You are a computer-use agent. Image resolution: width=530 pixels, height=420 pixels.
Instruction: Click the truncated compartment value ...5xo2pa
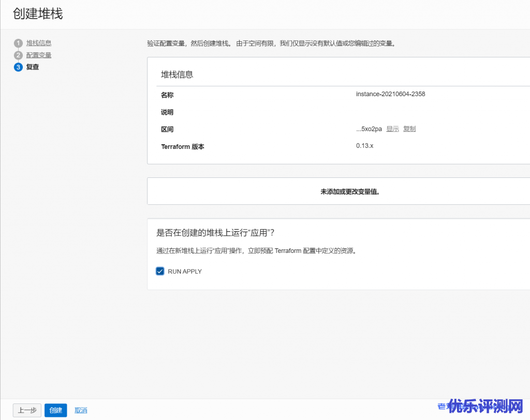tap(369, 129)
